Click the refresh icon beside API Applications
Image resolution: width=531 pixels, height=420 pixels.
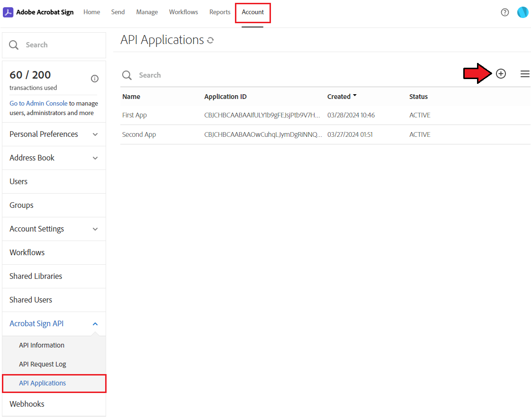pyautogui.click(x=210, y=40)
